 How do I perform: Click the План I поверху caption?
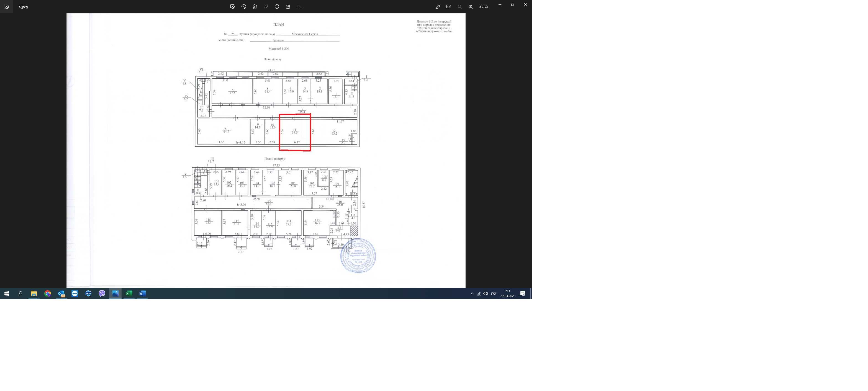click(x=275, y=159)
